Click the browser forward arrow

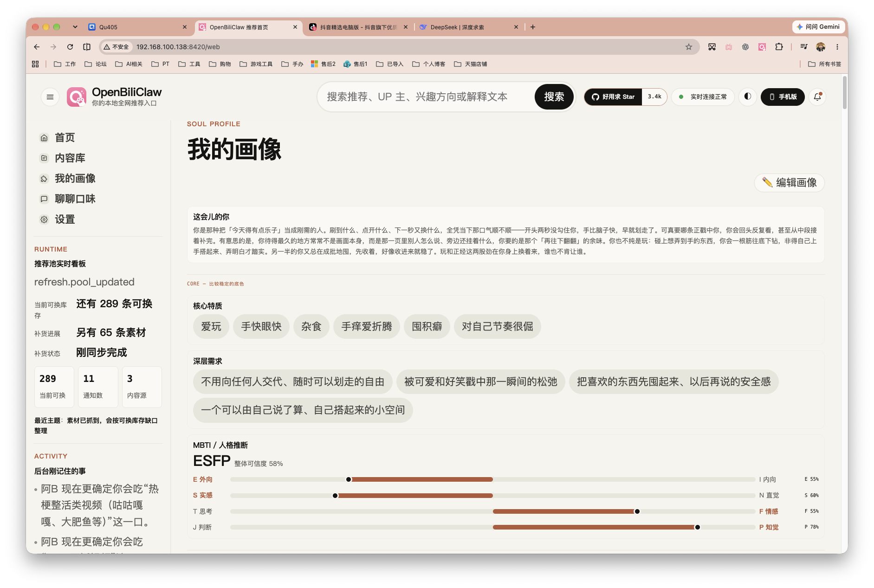tap(53, 47)
